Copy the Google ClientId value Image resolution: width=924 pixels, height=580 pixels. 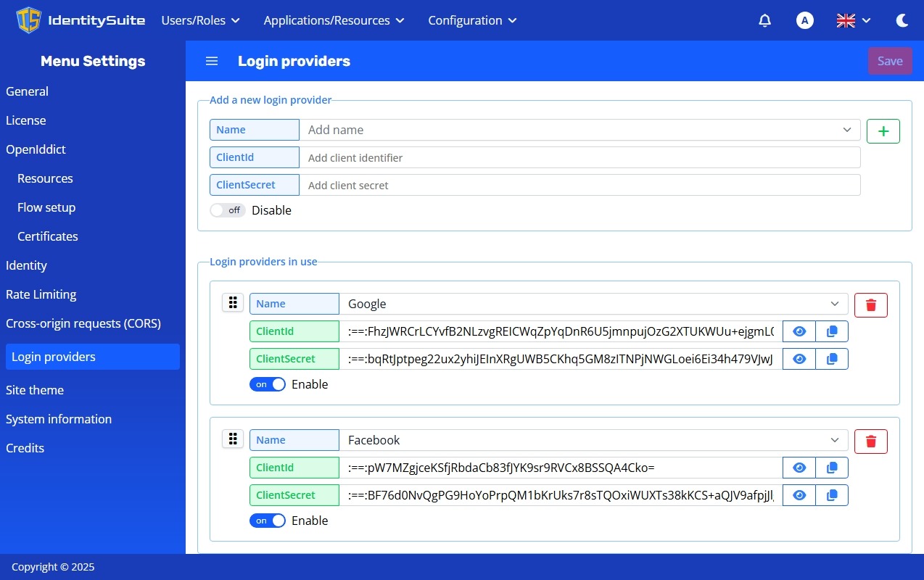click(x=832, y=331)
